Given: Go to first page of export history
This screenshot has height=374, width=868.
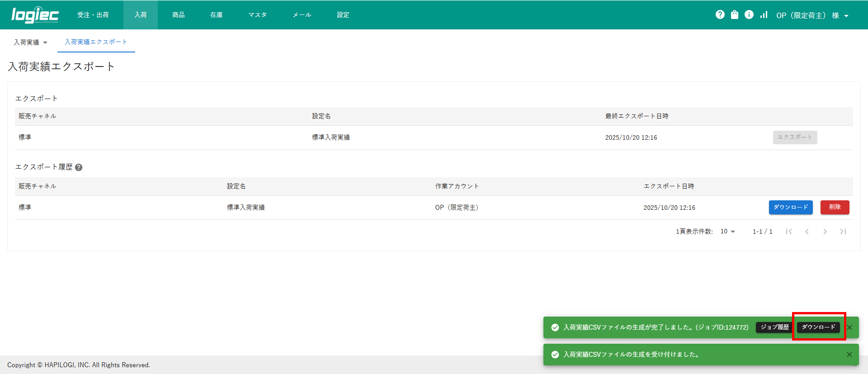Looking at the screenshot, I should pos(789,232).
